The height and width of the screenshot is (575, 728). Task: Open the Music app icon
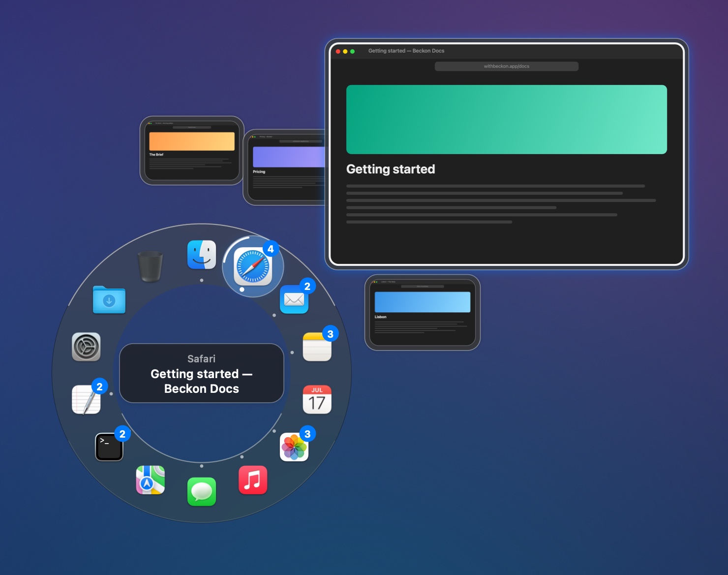pyautogui.click(x=253, y=480)
